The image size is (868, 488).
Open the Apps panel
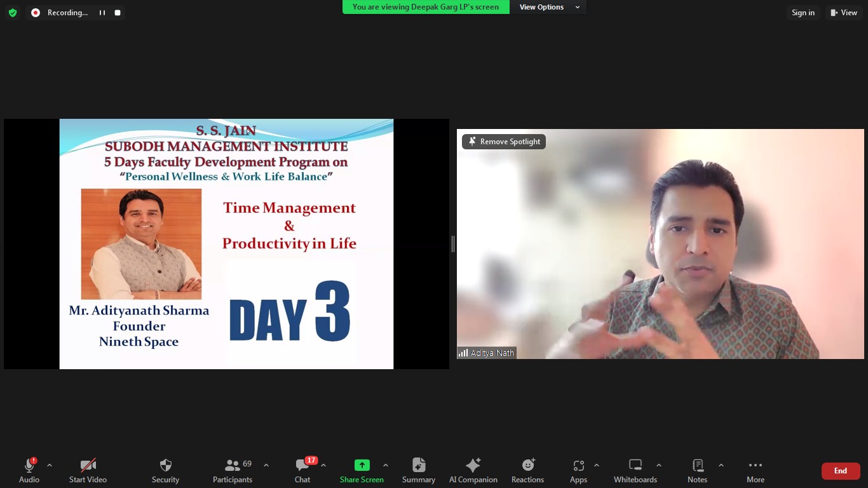tap(578, 471)
